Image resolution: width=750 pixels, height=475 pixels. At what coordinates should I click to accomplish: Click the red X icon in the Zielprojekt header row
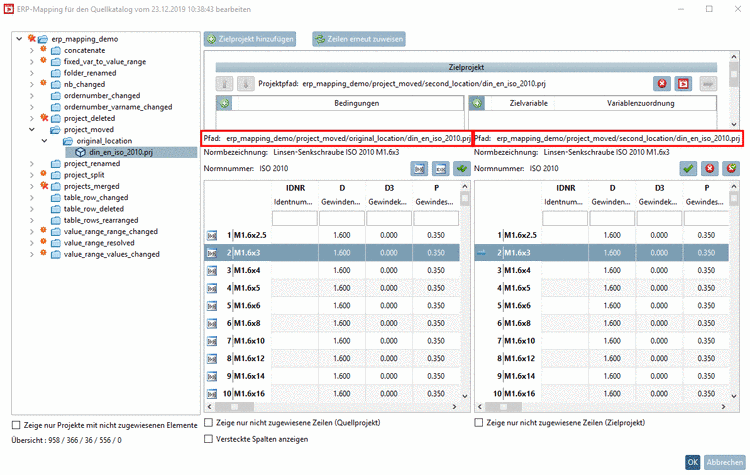662,84
